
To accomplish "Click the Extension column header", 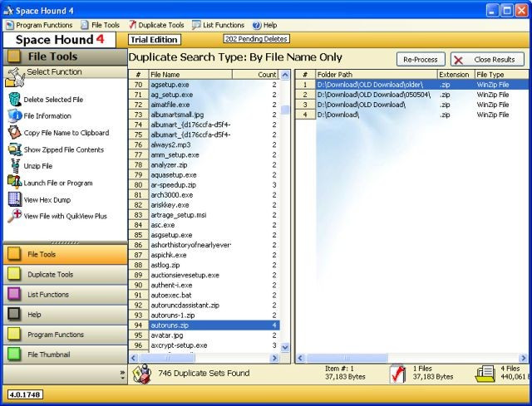I will pos(456,75).
